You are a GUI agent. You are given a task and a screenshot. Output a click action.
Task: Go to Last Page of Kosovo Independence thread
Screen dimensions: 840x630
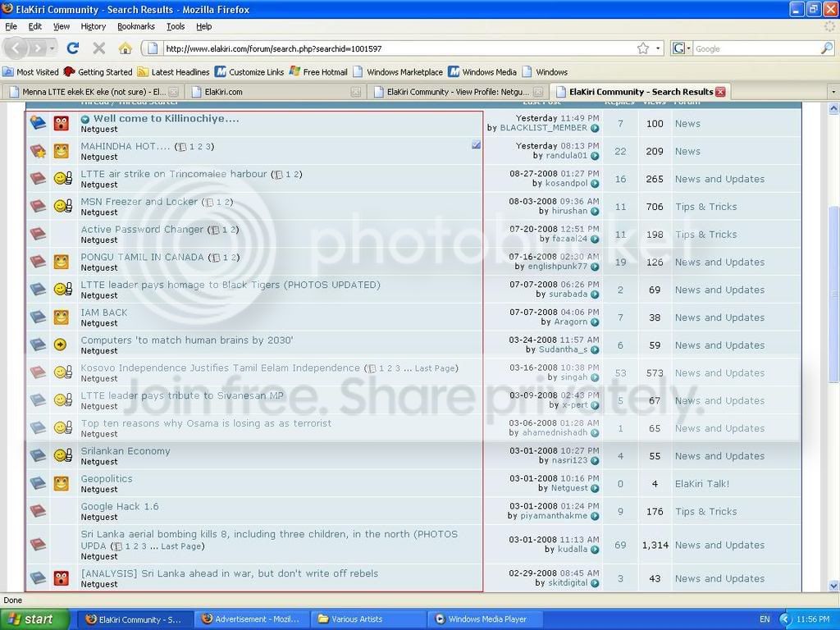click(x=435, y=368)
